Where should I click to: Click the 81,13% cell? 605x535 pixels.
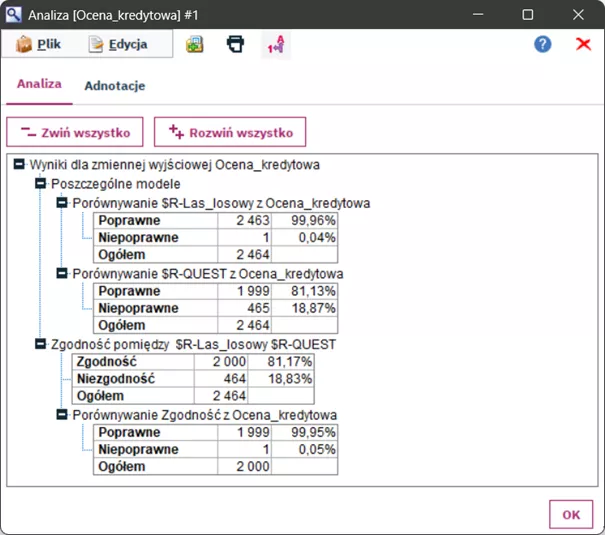[304, 291]
